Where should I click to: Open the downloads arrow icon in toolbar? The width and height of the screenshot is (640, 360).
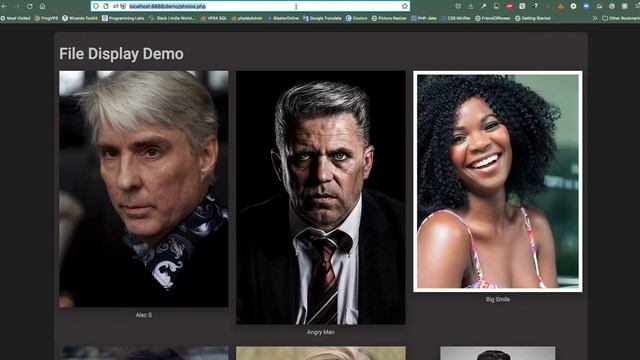coord(471,6)
